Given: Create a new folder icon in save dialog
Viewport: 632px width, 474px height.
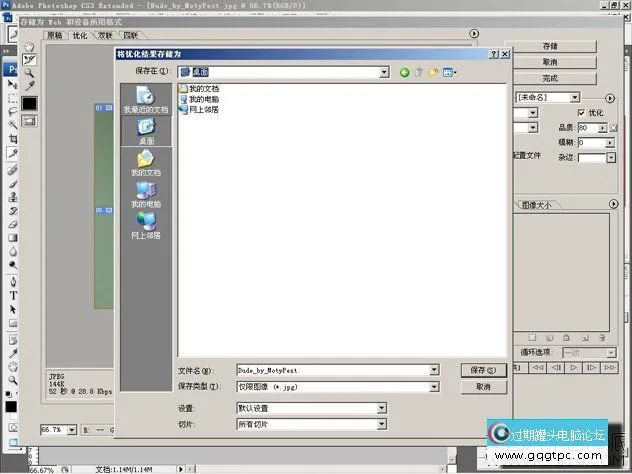Looking at the screenshot, I should point(433,73).
